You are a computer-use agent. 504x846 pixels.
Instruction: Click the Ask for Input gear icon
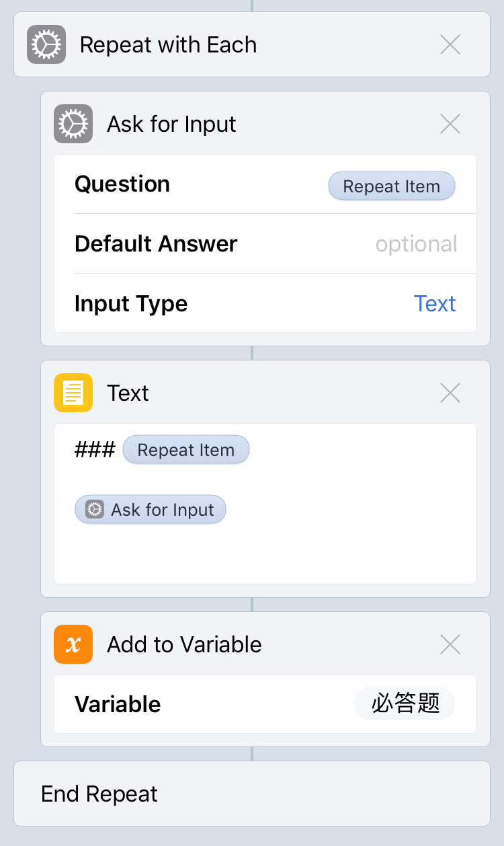(x=73, y=124)
